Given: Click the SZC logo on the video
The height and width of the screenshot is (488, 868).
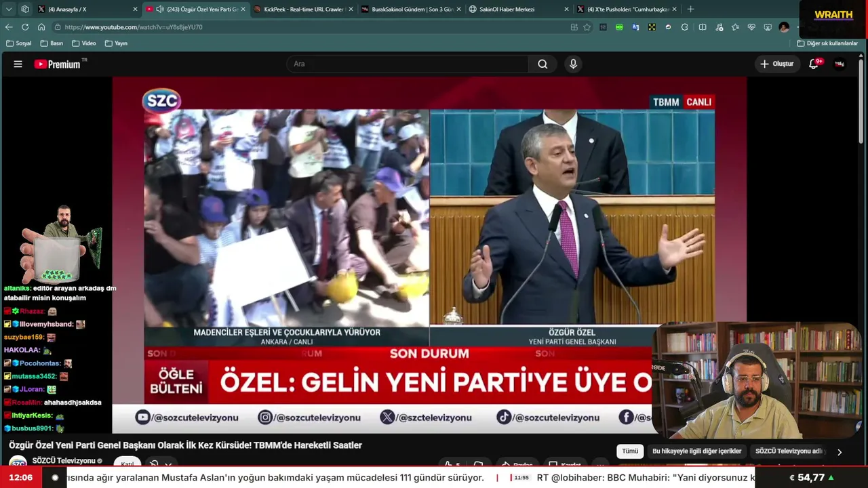Looking at the screenshot, I should click(x=161, y=101).
